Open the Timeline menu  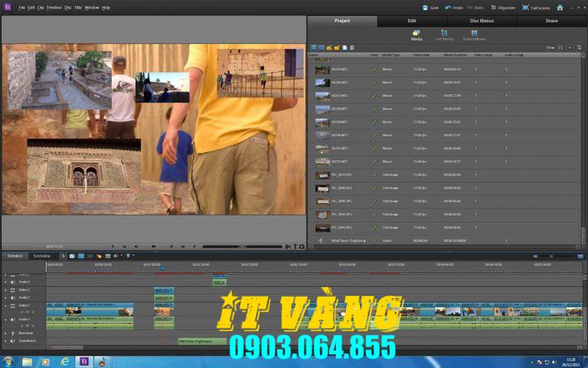[54, 8]
